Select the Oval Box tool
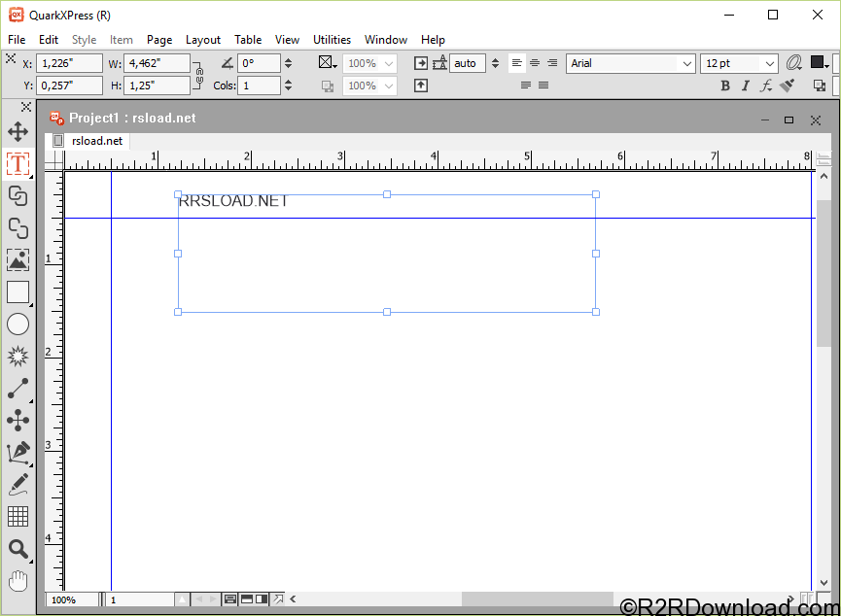The width and height of the screenshot is (841, 616). click(18, 325)
